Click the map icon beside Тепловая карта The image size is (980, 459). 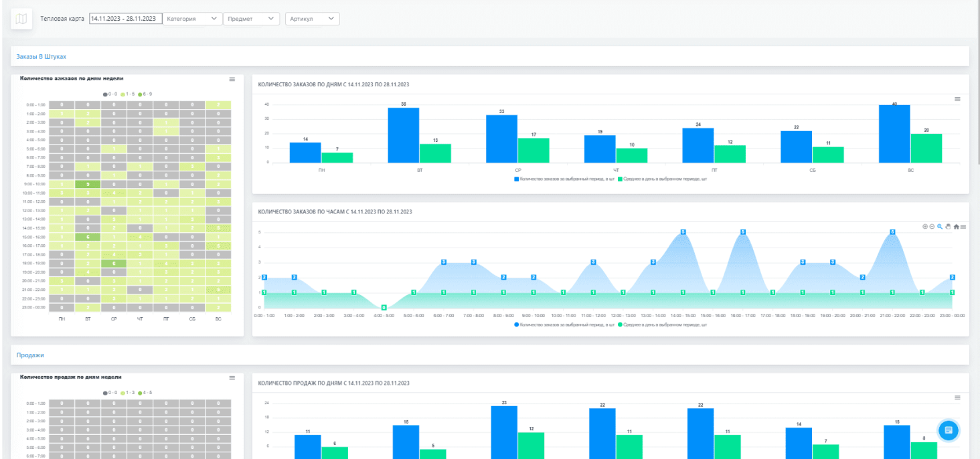tap(21, 19)
